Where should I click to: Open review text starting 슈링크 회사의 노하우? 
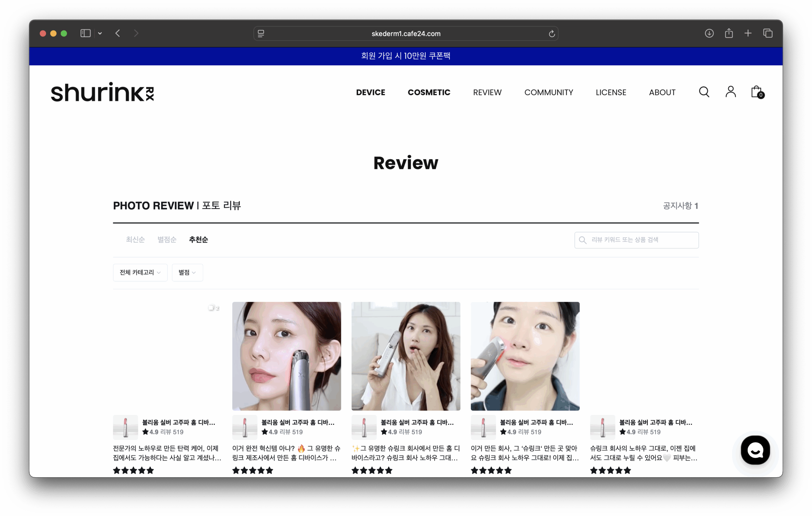pos(644,453)
